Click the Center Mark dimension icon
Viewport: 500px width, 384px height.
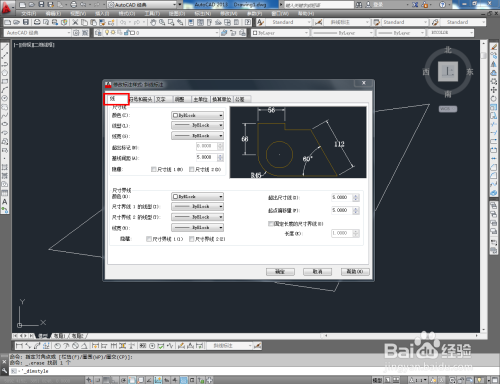coord(152,346)
